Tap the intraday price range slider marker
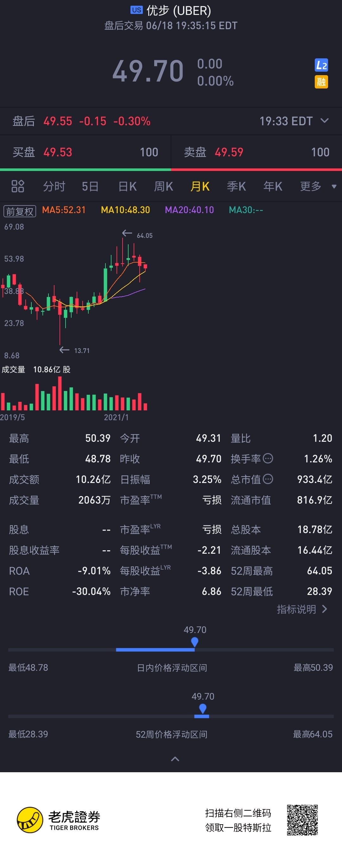The width and height of the screenshot is (342, 868). 194,642
